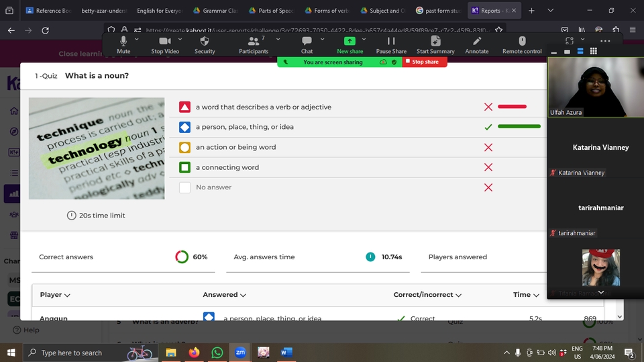
Task: Sort the table by Correct/incorrect
Action: coord(427,295)
